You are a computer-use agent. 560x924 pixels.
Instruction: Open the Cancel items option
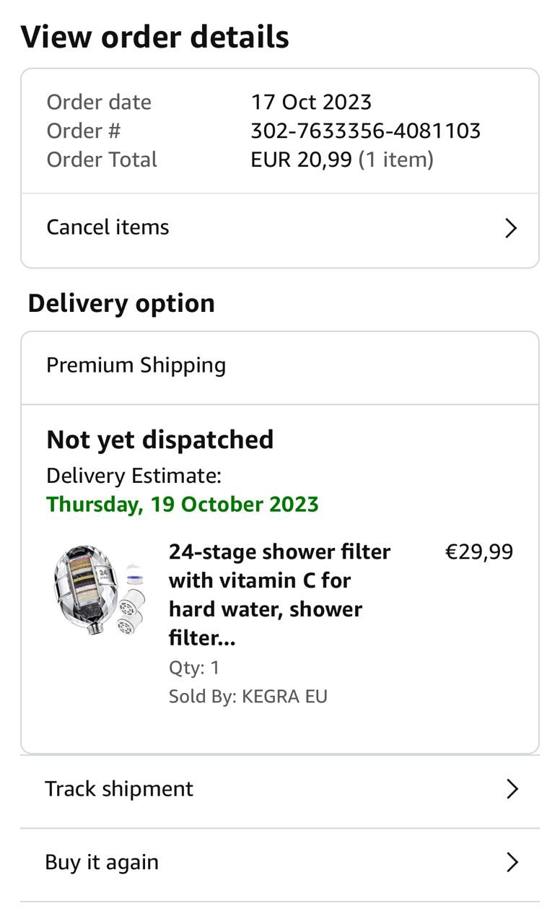click(x=108, y=227)
